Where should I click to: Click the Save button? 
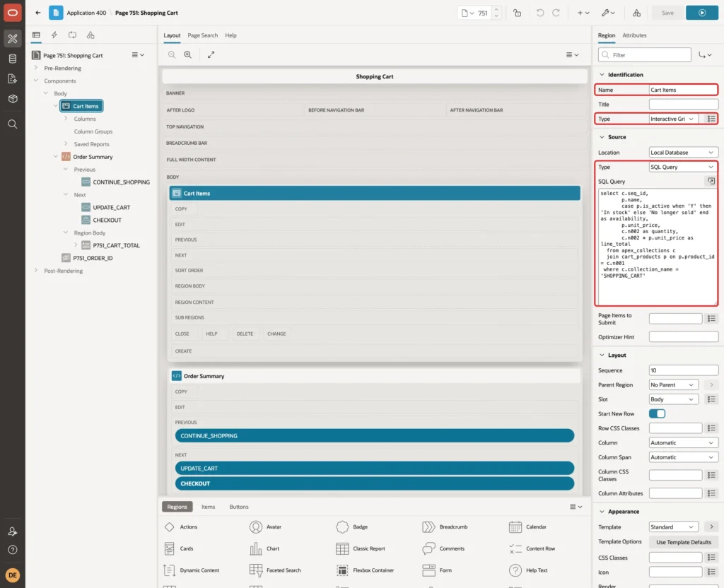click(x=667, y=13)
